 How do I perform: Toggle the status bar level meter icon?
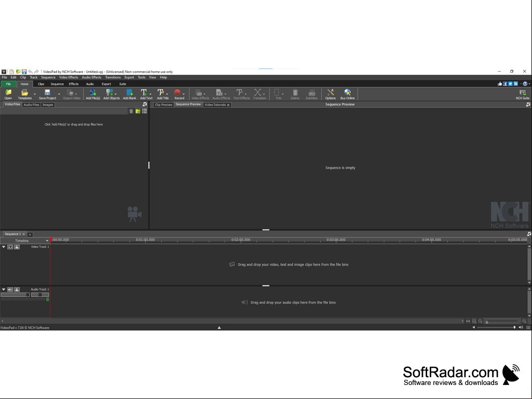[x=528, y=327]
